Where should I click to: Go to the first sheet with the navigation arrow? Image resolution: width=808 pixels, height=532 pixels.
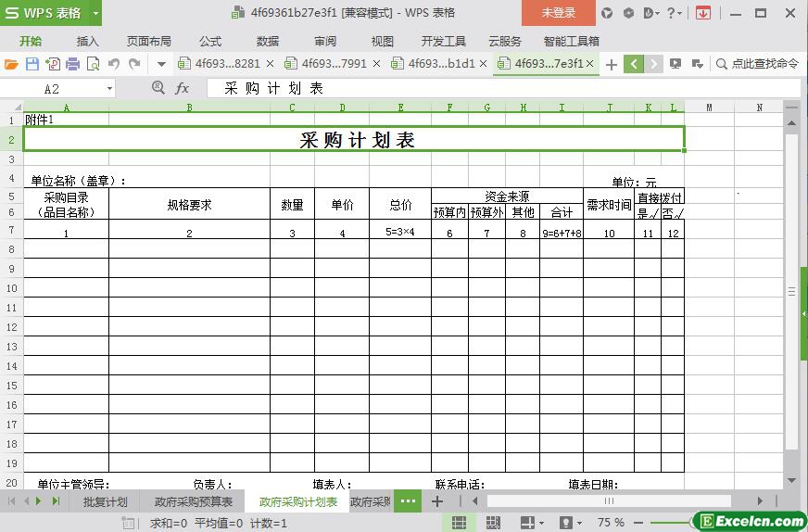click(x=12, y=501)
